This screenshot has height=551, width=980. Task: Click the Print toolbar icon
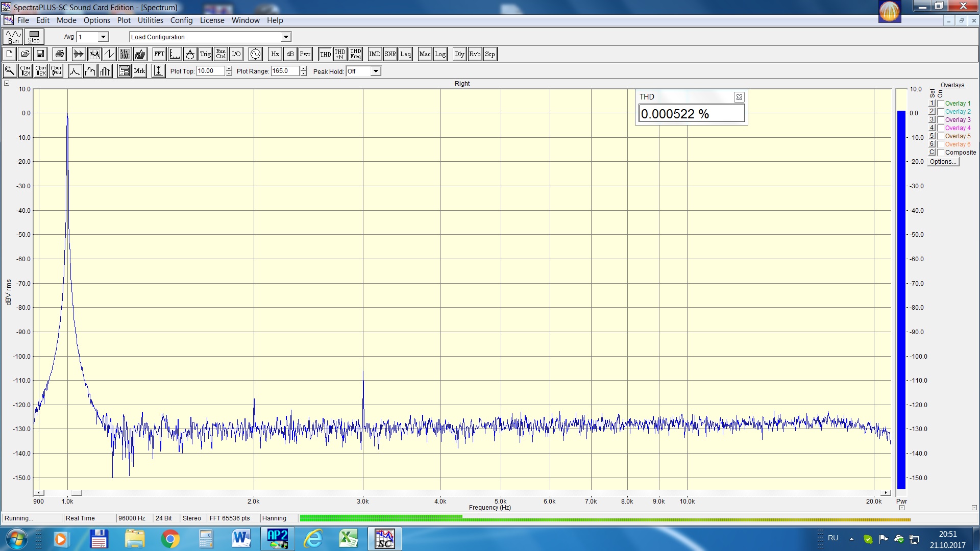tap(60, 54)
